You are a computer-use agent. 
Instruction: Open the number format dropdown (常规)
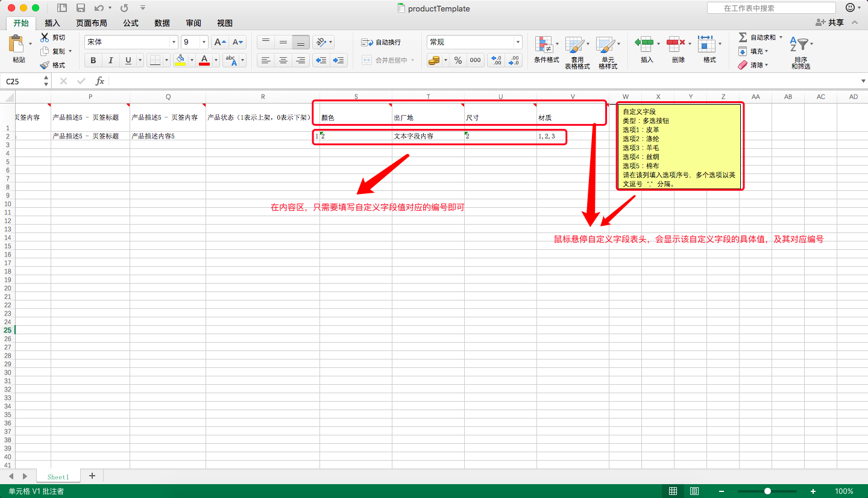(517, 42)
